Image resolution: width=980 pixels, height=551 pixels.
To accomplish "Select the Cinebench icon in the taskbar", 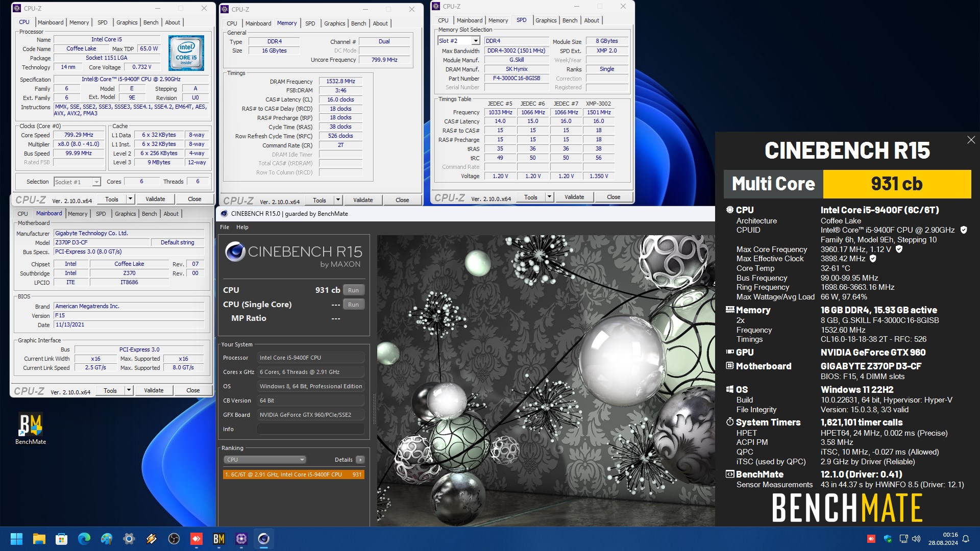I will coord(264,539).
